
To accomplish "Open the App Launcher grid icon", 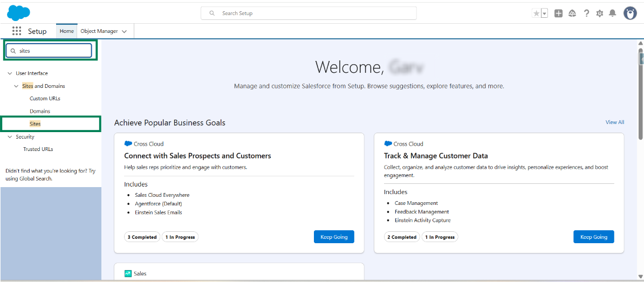I will point(17,31).
